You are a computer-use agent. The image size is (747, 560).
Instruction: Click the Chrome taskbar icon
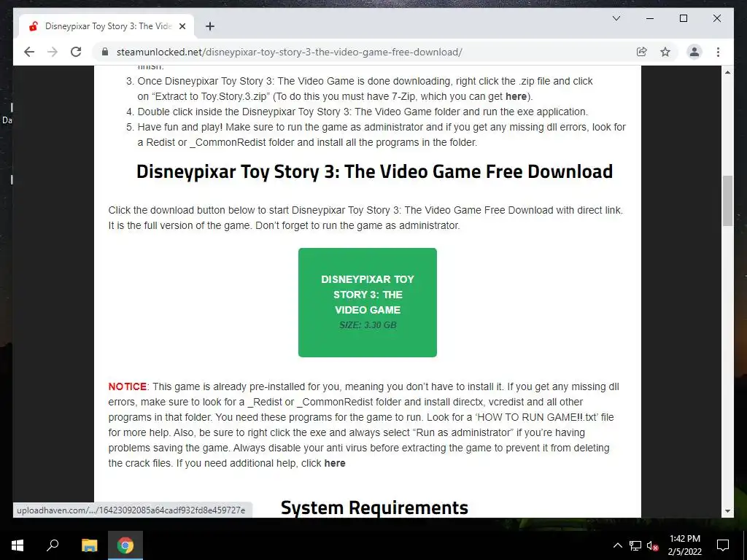125,545
